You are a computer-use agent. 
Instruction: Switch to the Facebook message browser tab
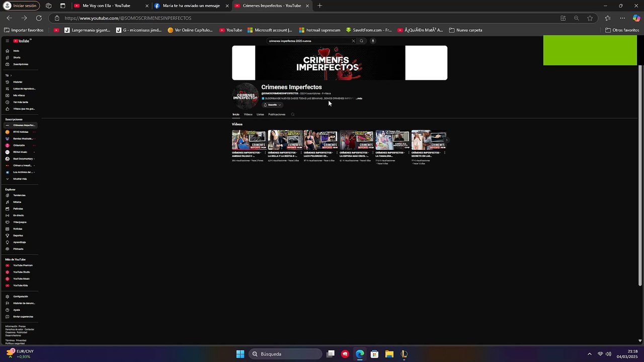(x=191, y=6)
